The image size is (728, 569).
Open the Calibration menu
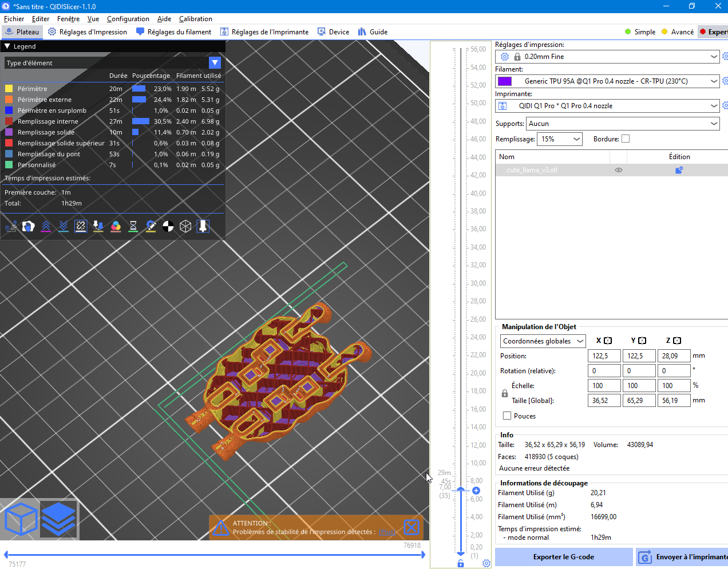[196, 19]
